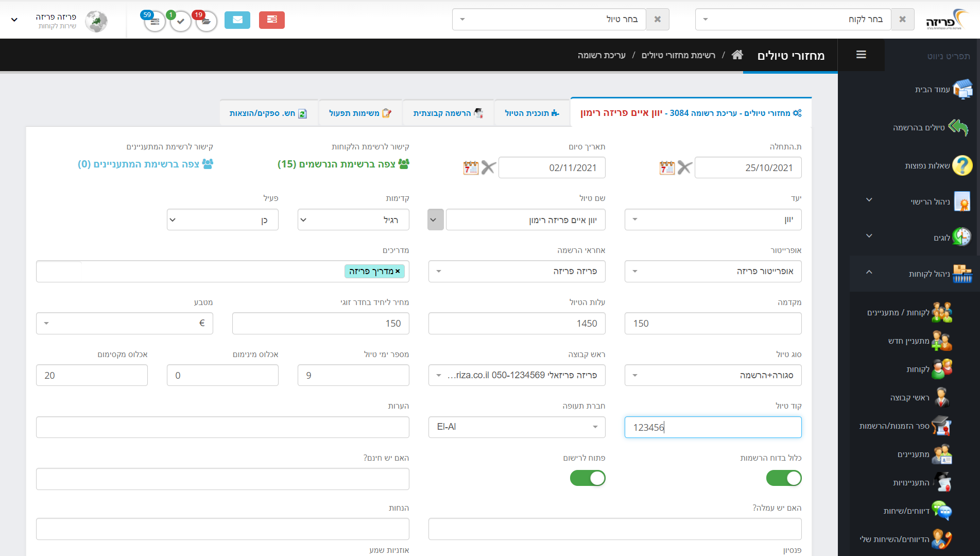
Task: Open מתעניין חדש sidebar item
Action: [x=920, y=341]
